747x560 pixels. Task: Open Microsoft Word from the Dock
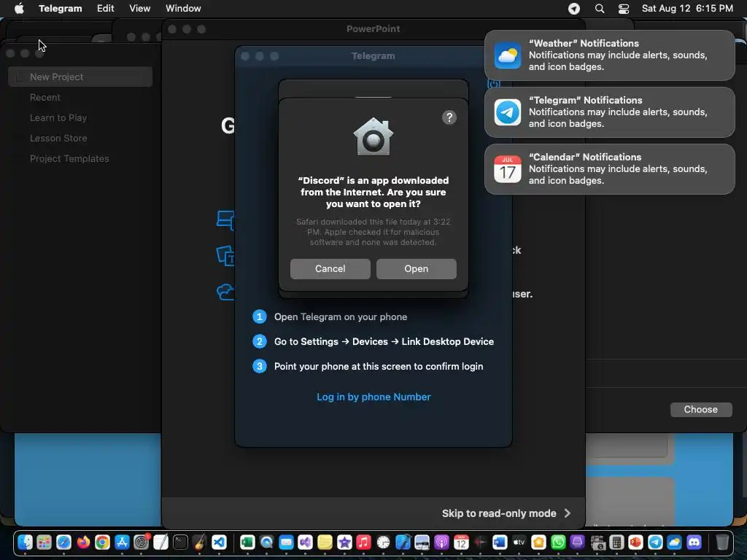(500, 542)
